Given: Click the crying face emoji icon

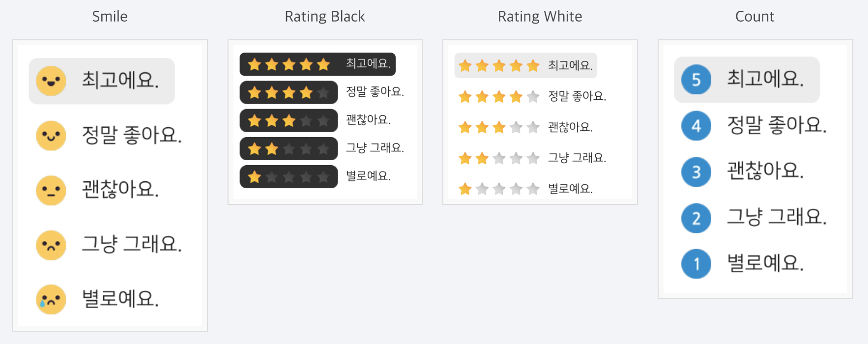Looking at the screenshot, I should click(x=51, y=299).
